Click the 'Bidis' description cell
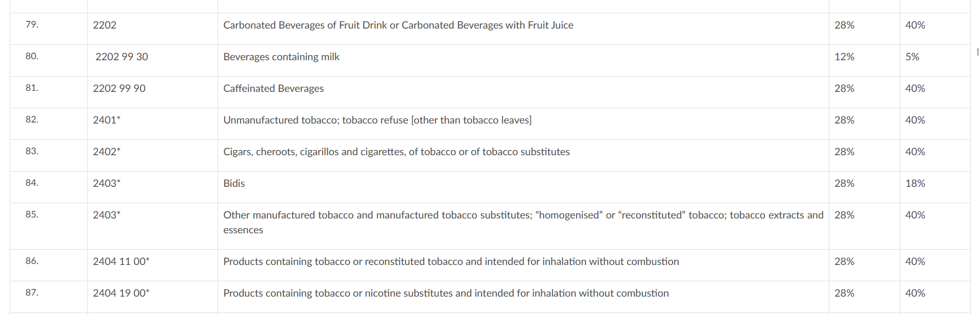The height and width of the screenshot is (315, 980). pos(234,183)
